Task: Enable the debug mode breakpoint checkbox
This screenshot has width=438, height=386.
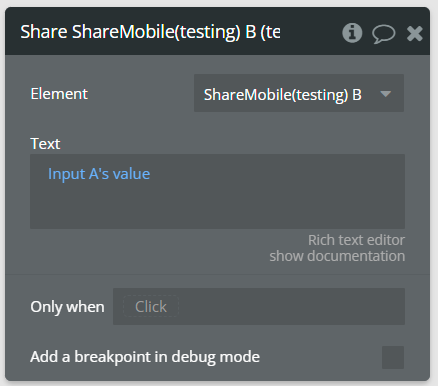Action: click(393, 357)
